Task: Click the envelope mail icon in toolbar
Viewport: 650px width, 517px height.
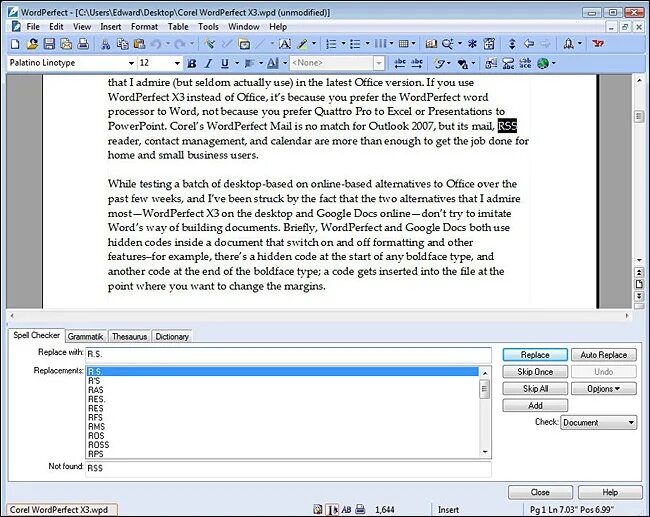Action: pyautogui.click(x=66, y=44)
